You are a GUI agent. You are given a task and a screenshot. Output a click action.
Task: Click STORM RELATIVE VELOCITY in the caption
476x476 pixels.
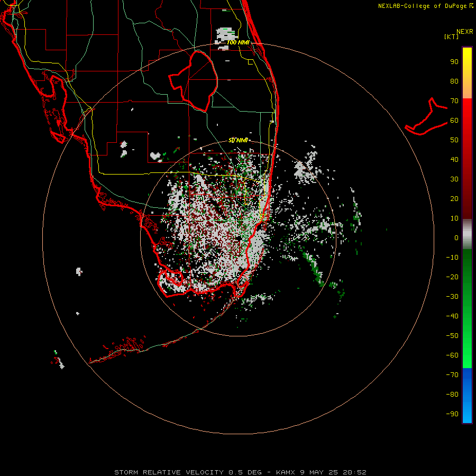[169, 472]
